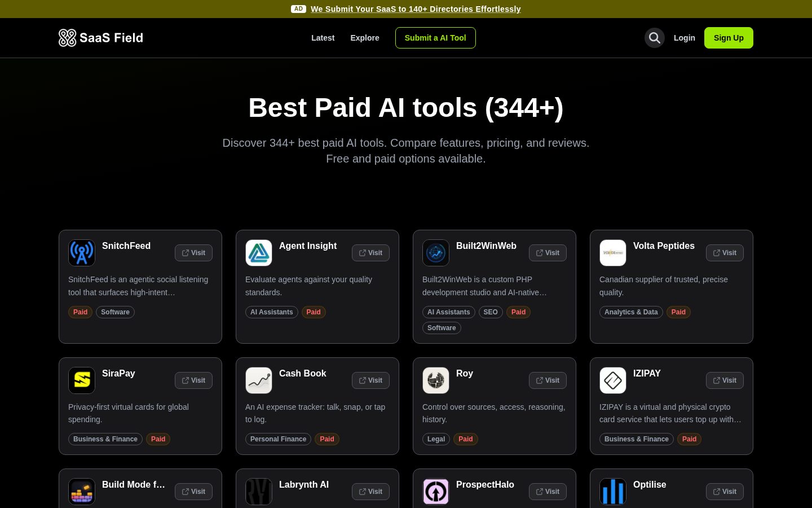Visit the SiraPay website

click(x=193, y=380)
